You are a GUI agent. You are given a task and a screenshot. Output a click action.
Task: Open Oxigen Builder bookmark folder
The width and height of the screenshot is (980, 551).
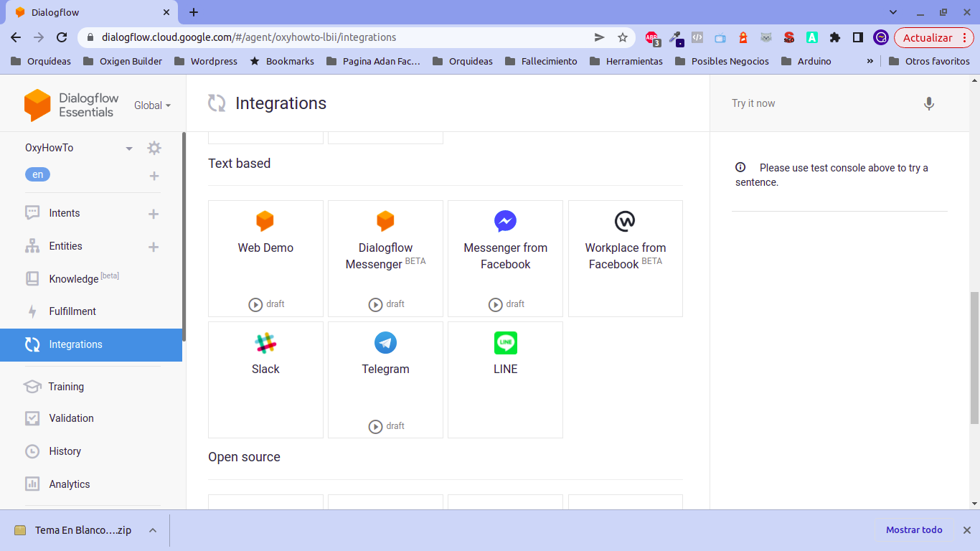tap(123, 61)
